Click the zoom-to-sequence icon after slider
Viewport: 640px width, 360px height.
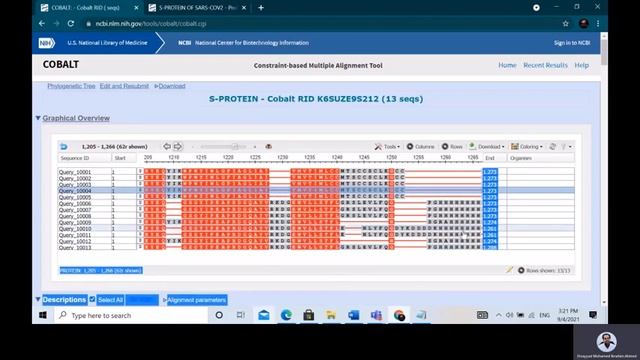pos(268,147)
